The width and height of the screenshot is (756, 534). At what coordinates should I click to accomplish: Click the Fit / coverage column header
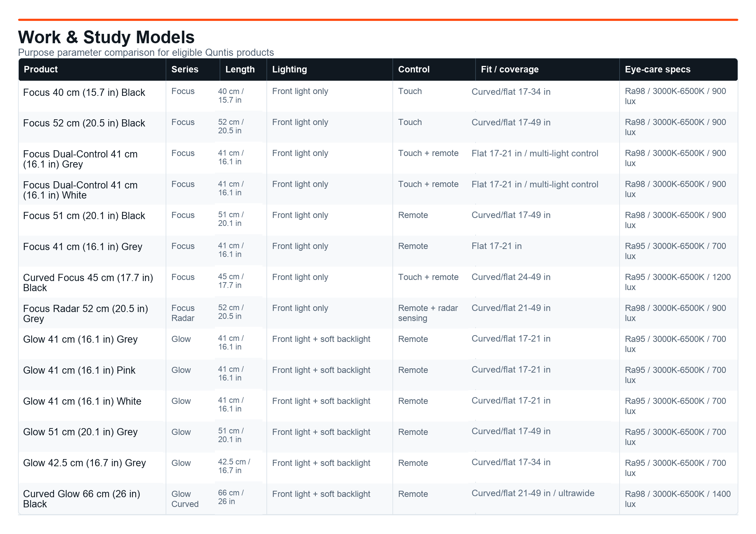tap(548, 70)
